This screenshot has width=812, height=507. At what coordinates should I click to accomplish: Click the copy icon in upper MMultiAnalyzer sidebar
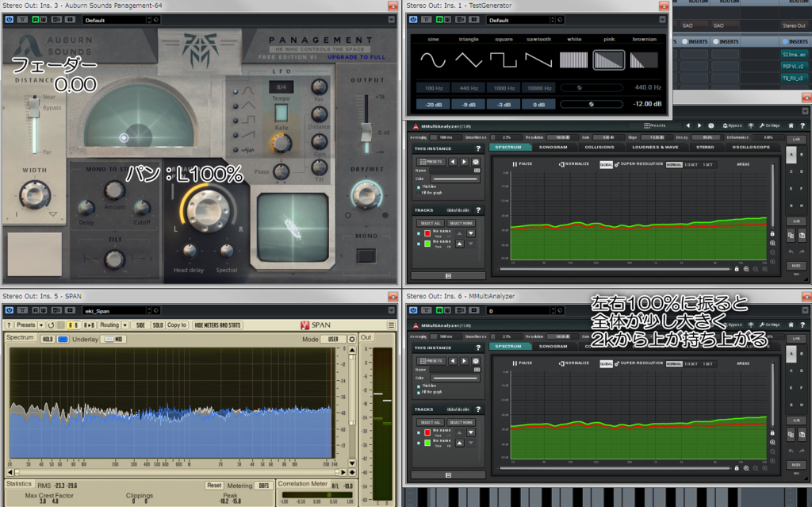point(791,236)
